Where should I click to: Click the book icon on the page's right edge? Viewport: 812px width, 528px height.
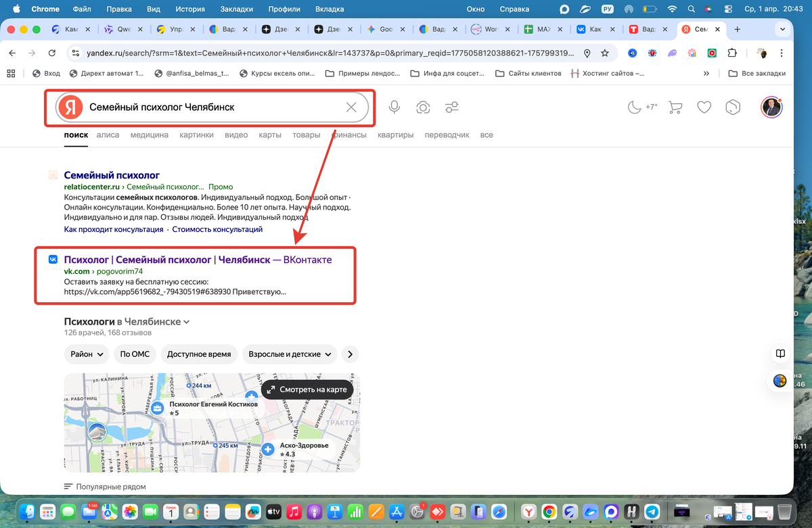pyautogui.click(x=780, y=354)
